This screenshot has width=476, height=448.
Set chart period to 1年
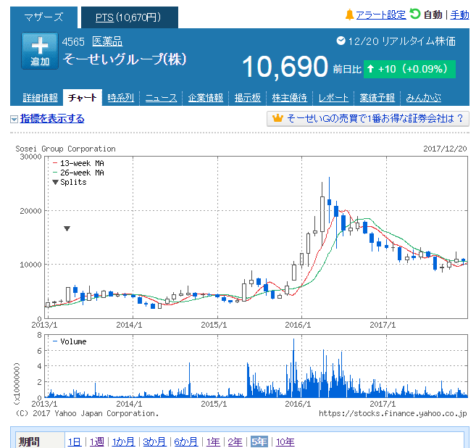click(x=213, y=442)
